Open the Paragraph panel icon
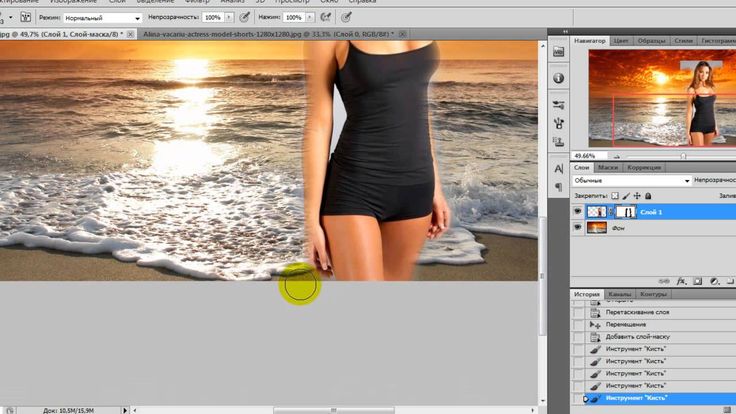The height and width of the screenshot is (414, 736). coord(559,187)
